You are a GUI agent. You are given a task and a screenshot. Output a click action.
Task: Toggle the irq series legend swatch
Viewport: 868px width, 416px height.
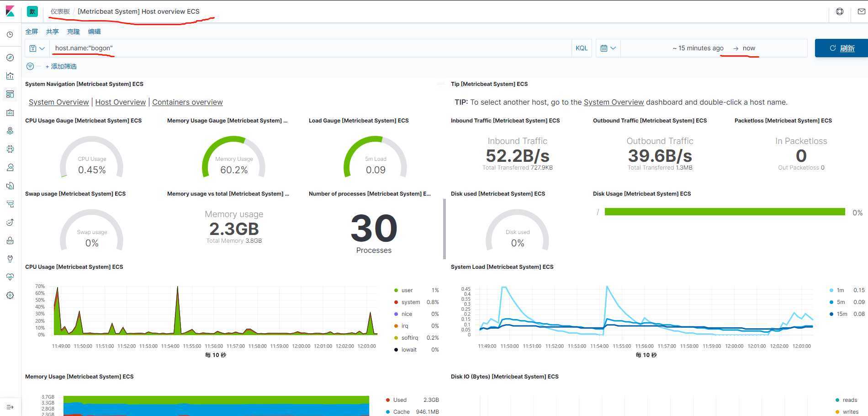point(396,326)
